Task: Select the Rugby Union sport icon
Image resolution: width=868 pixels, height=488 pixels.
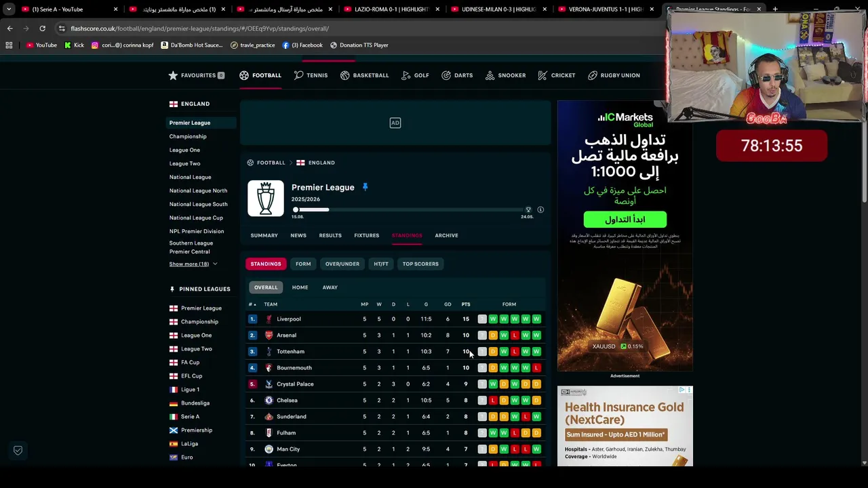Action: [593, 75]
